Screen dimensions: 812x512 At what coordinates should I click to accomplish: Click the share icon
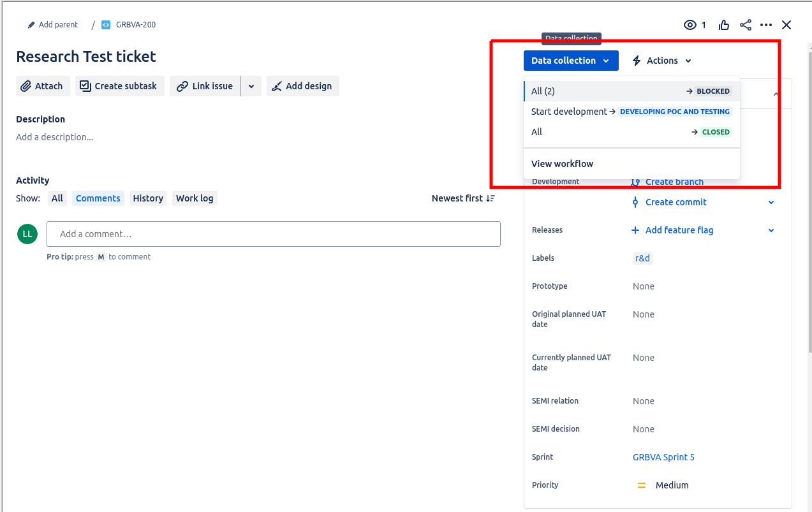[x=745, y=25]
